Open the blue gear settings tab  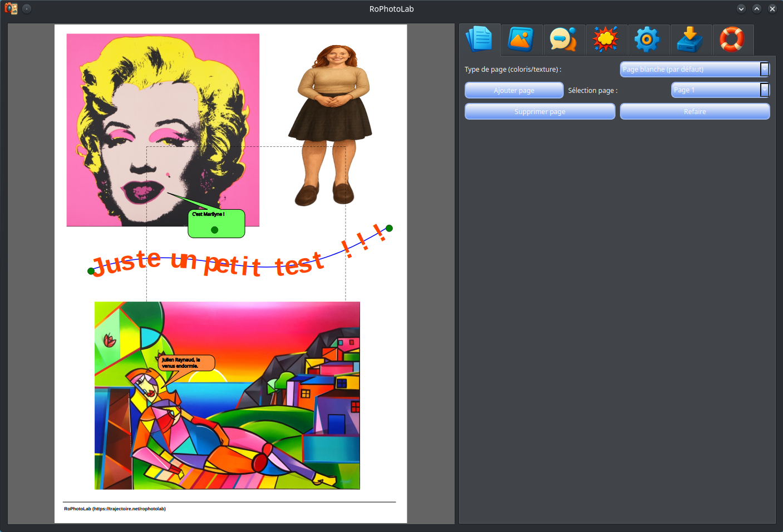point(648,40)
